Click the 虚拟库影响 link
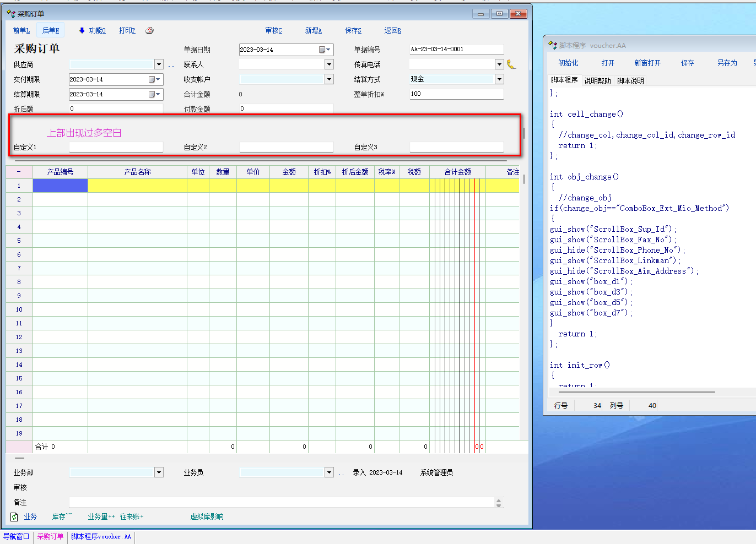Viewport: 756px width, 544px height. (x=207, y=516)
